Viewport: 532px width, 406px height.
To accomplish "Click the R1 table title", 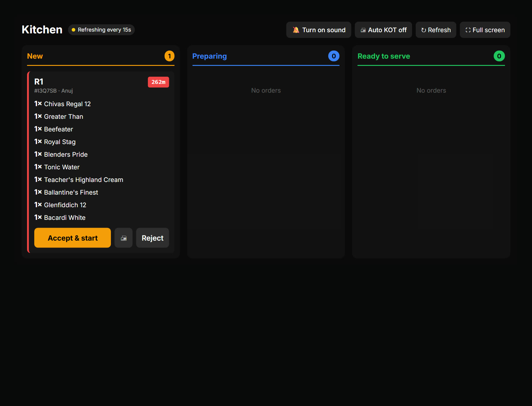I will (39, 82).
